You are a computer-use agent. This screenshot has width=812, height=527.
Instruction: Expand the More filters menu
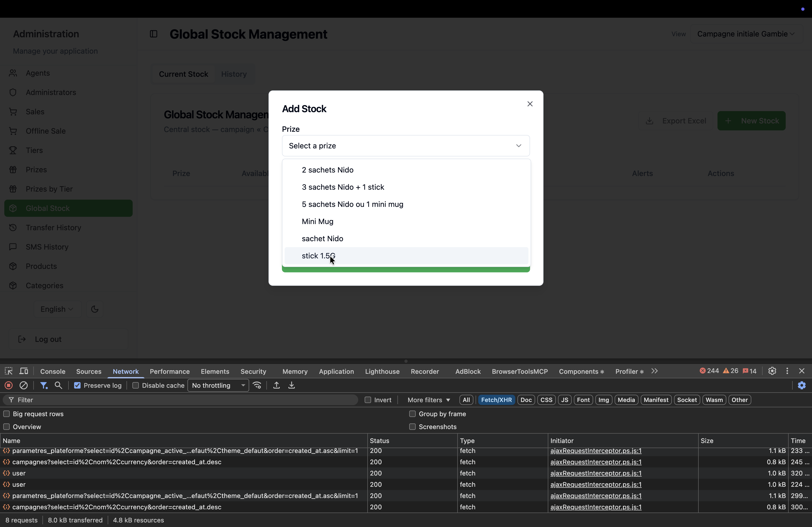429,400
